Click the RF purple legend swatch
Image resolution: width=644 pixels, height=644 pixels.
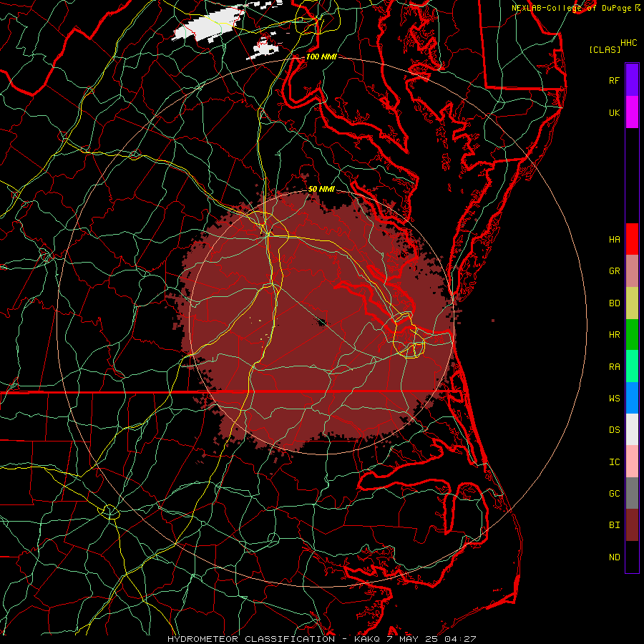[x=632, y=79]
